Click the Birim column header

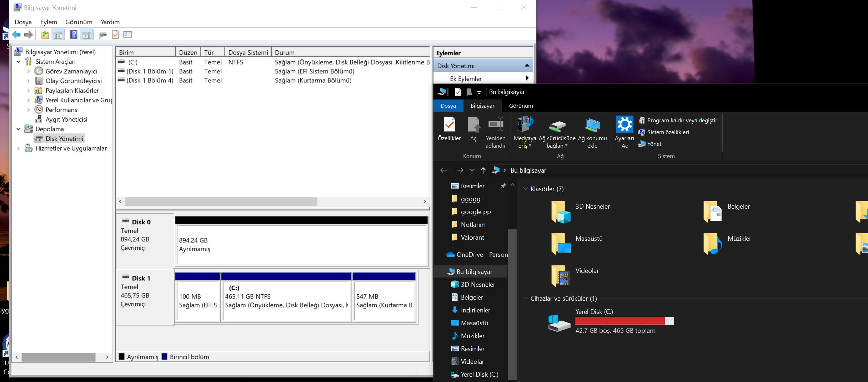[x=145, y=52]
